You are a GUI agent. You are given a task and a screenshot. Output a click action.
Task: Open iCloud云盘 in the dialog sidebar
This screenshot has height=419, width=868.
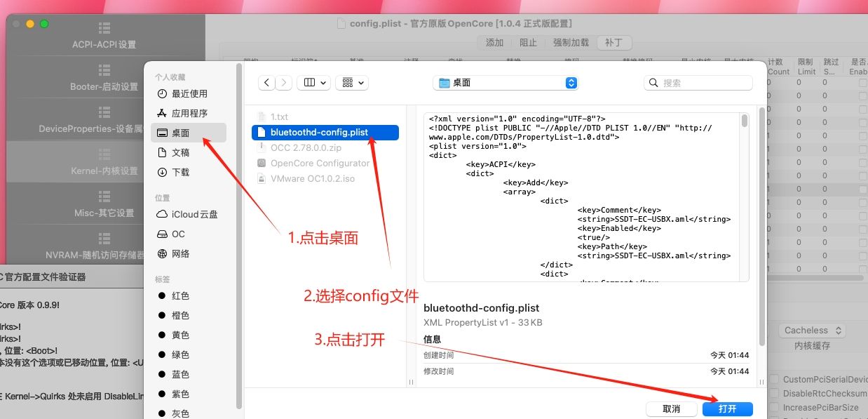195,214
